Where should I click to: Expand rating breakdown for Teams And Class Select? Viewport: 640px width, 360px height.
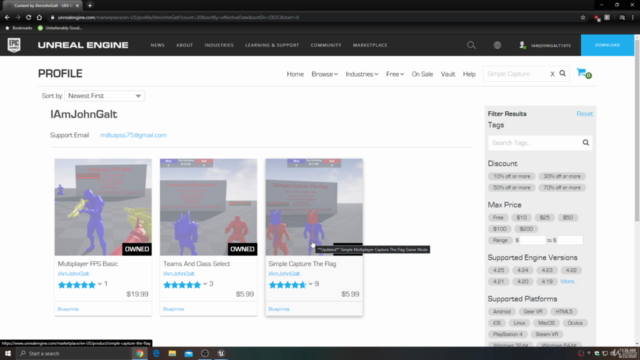pyautogui.click(x=205, y=284)
